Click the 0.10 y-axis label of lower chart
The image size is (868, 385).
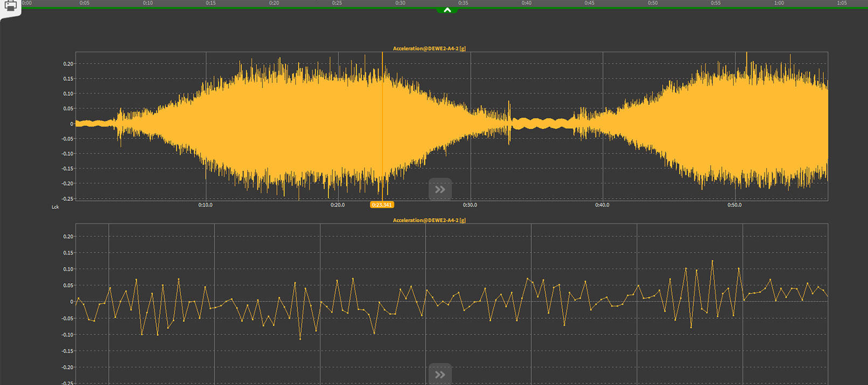point(68,269)
